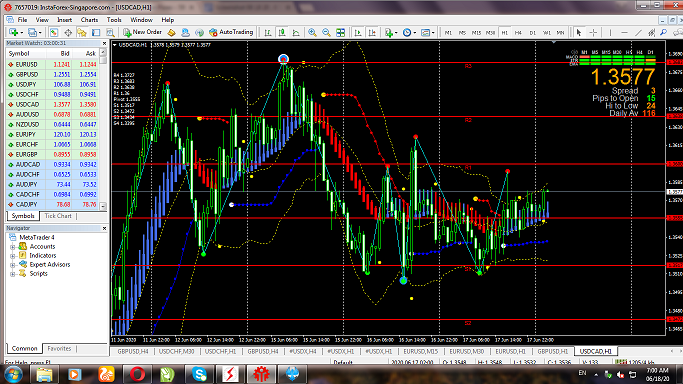The height and width of the screenshot is (384, 683).
Task: Close the Market Watch panel
Action: coord(104,44)
